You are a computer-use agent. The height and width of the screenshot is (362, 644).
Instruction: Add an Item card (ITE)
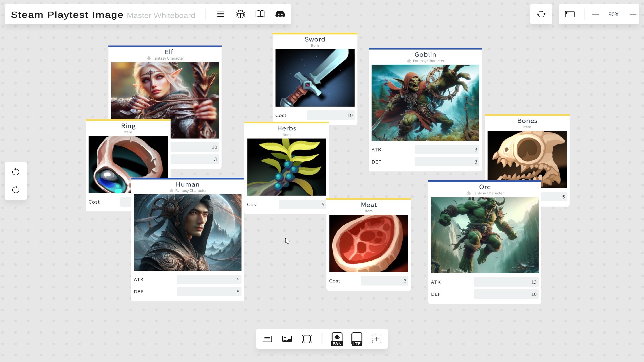357,339
